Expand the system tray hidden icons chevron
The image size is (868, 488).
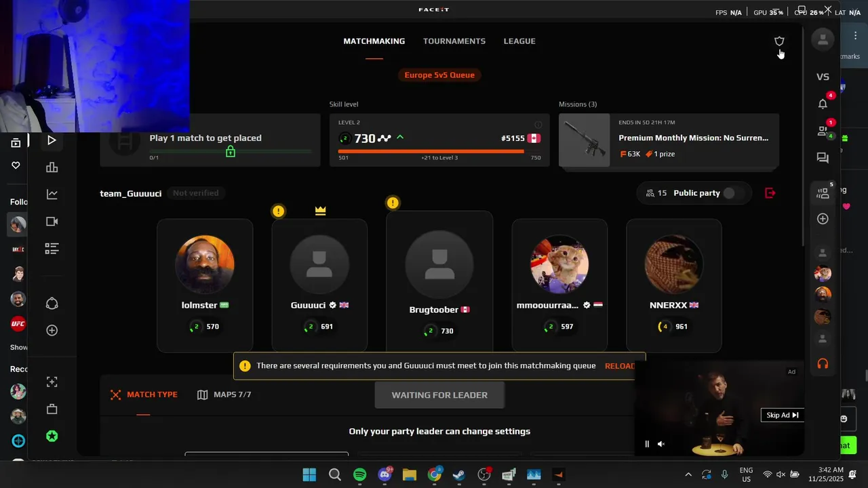point(688,474)
